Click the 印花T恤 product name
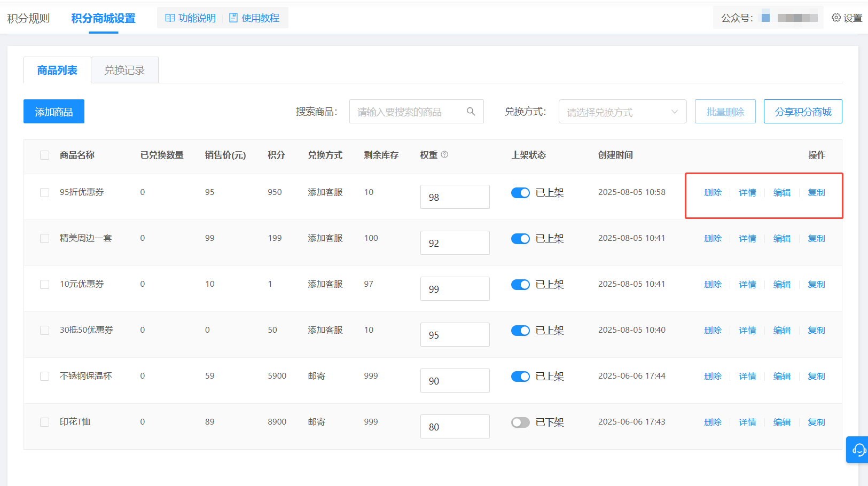 [75, 422]
